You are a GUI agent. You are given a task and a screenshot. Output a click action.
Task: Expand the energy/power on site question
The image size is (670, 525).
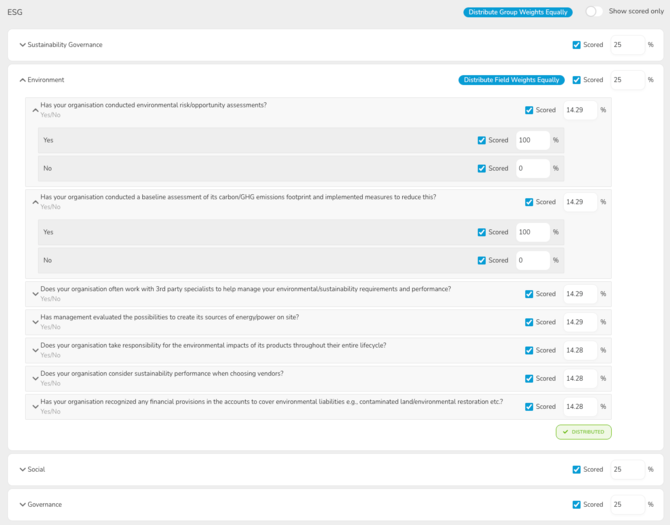tap(35, 322)
